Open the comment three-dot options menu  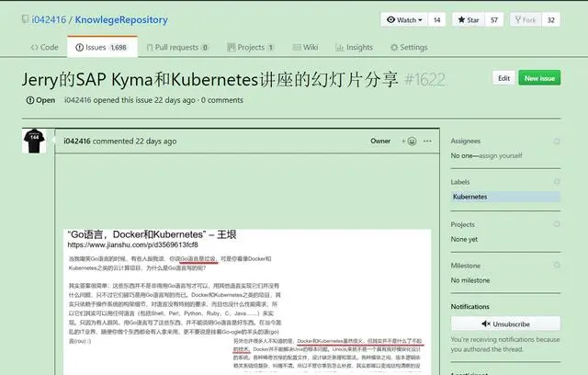click(427, 141)
